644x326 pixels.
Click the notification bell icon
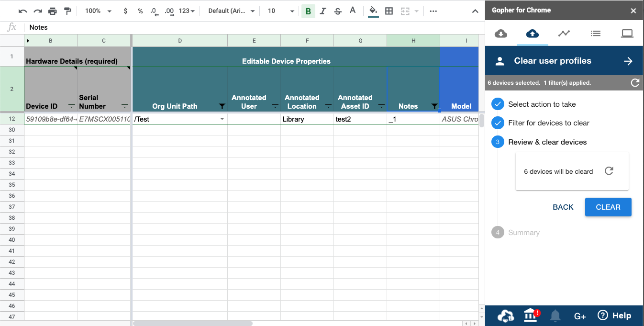[555, 315]
